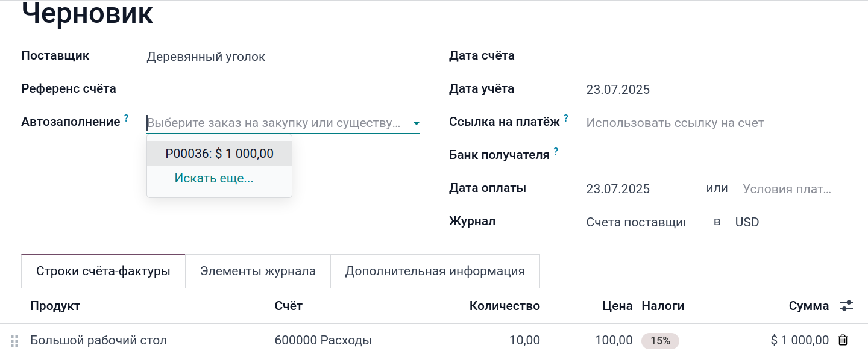This screenshot has height=357, width=868.
Task: Edit the Количество value 10,00
Action: click(x=524, y=341)
